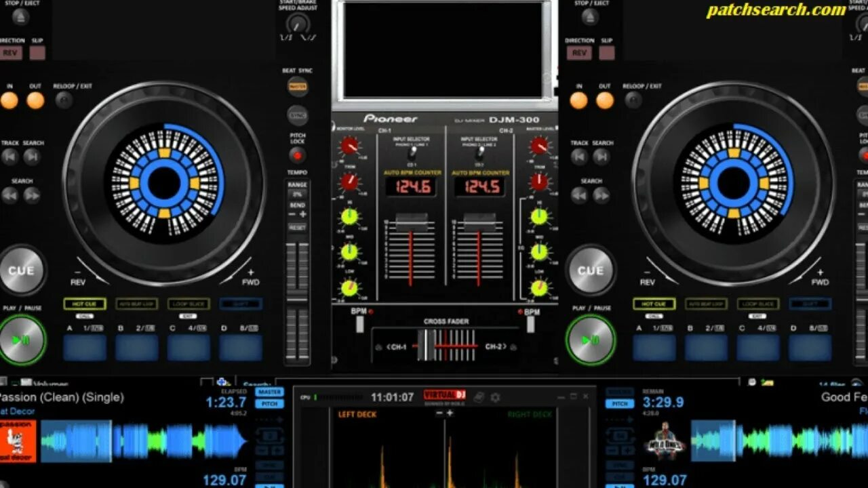Set loop IN point on right deck
Screen dimensions: 868x488
coord(578,100)
